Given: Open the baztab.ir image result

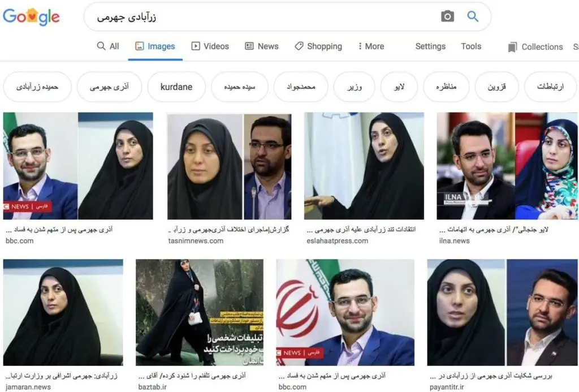Looking at the screenshot, I should pyautogui.click(x=200, y=312).
